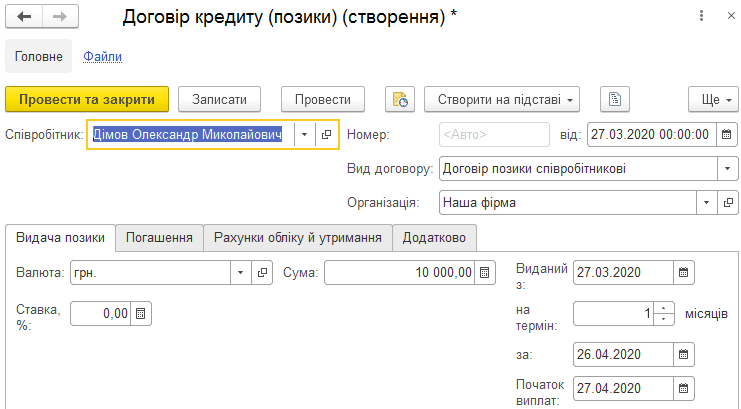Screen dimensions: 741x409
Task: Open the Співробітник record with its open icon
Action: [327, 135]
